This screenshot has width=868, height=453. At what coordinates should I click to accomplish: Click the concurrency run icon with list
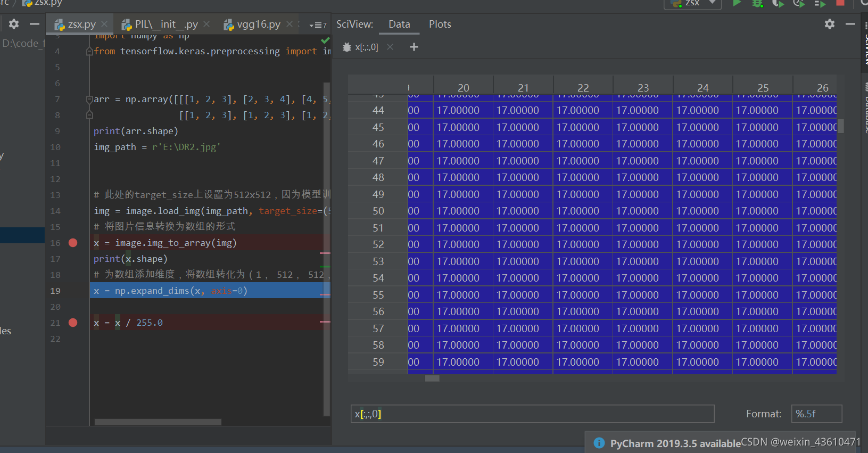coord(820,3)
